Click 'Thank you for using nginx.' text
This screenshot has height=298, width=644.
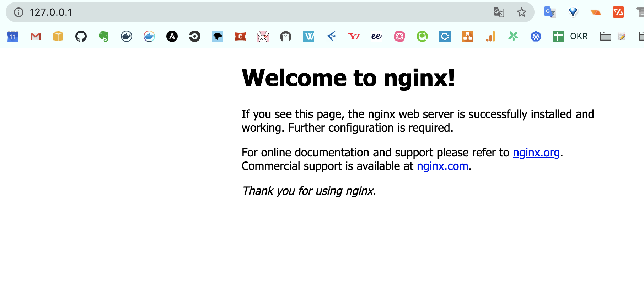coord(309,191)
